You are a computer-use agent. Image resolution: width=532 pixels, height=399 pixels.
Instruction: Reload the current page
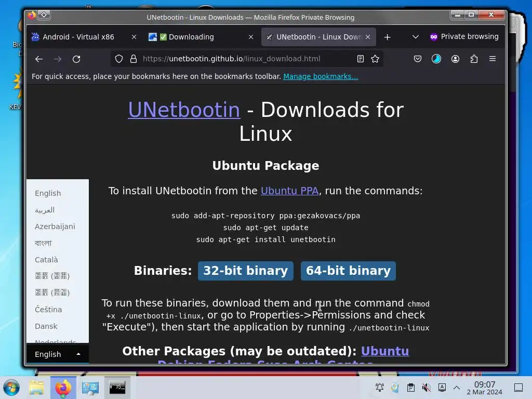pos(77,59)
